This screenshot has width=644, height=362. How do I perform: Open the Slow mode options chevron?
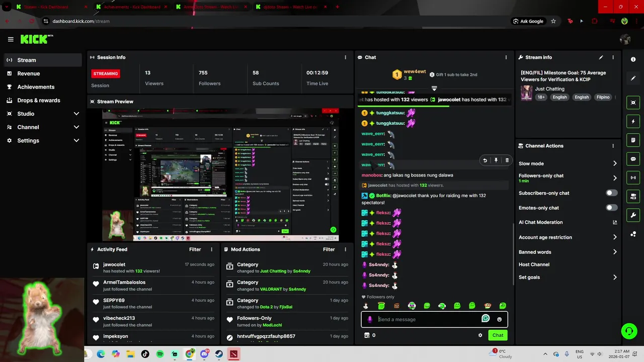coord(615,163)
